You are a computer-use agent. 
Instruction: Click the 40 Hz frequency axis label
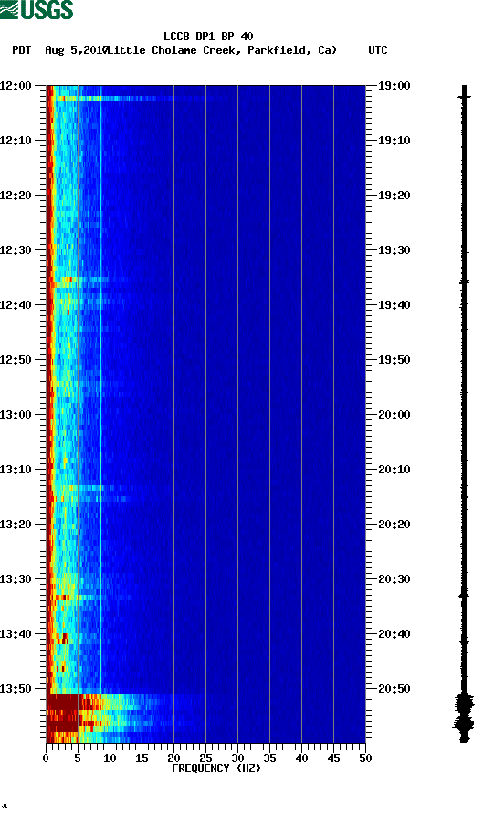pos(301,758)
